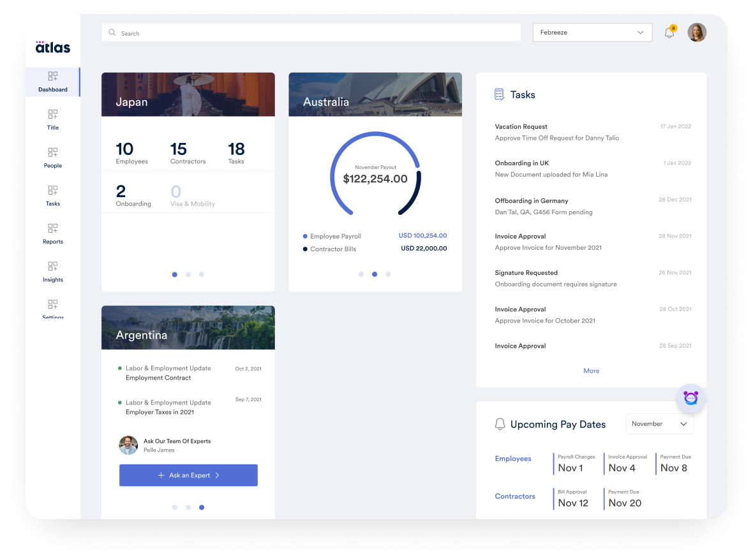Image resolution: width=753 pixels, height=560 pixels.
Task: Select second carousel dot on Japan card
Action: pyautogui.click(x=188, y=274)
